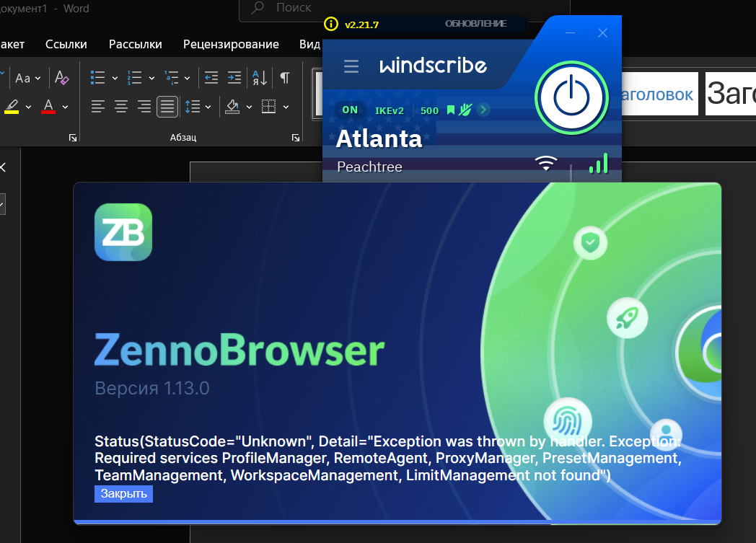Viewport: 756px width, 543px height.
Task: Apply red font color in Word
Action: point(48,107)
